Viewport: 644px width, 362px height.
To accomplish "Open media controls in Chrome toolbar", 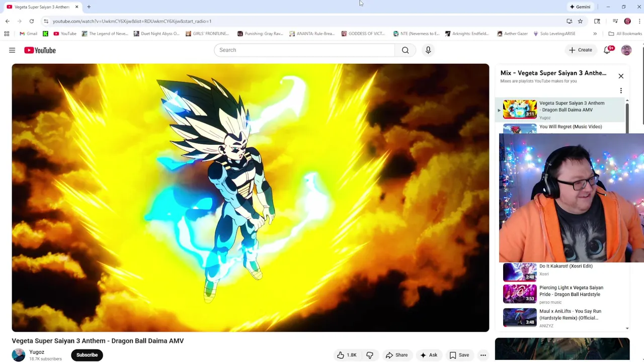I will 615,21.
